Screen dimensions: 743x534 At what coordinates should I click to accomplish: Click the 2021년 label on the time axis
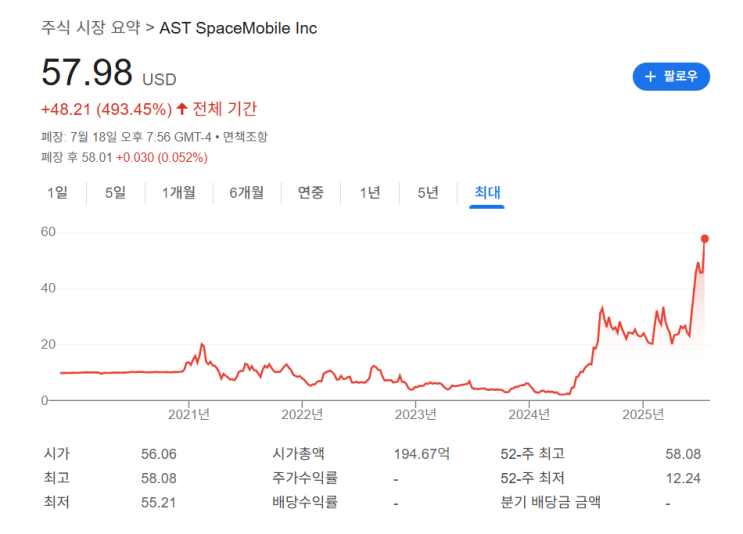[x=188, y=414]
